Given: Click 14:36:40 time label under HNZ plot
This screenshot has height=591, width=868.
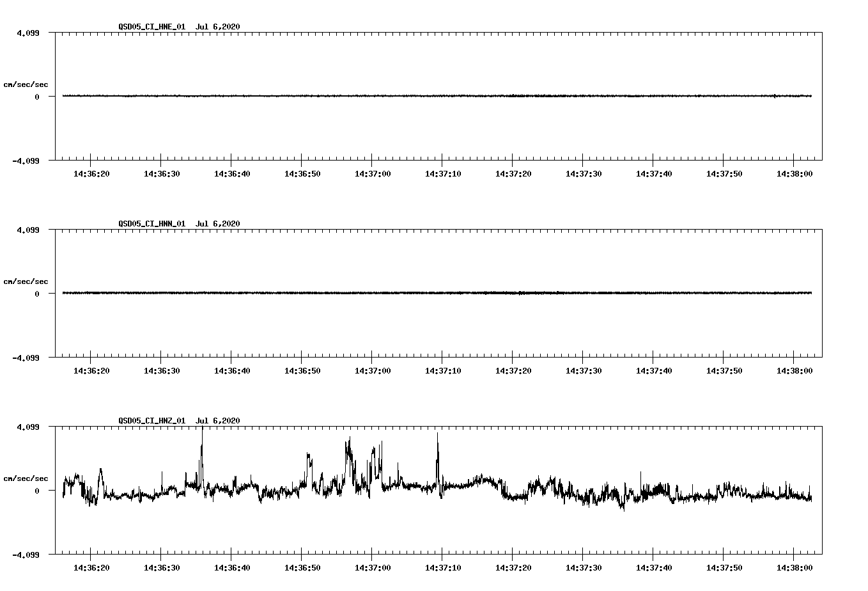Looking at the screenshot, I should point(231,568).
